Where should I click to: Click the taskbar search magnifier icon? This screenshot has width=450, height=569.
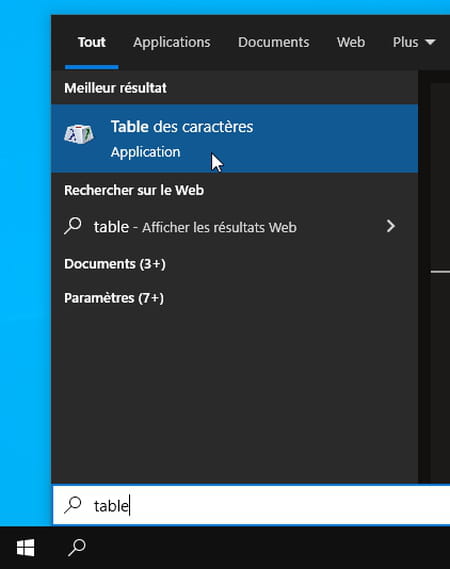(x=77, y=547)
